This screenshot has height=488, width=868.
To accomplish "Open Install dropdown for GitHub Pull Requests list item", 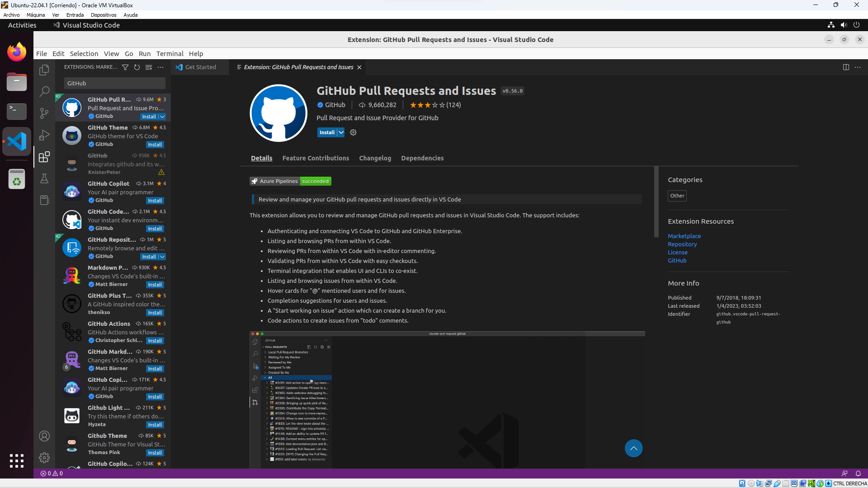I will [x=162, y=117].
